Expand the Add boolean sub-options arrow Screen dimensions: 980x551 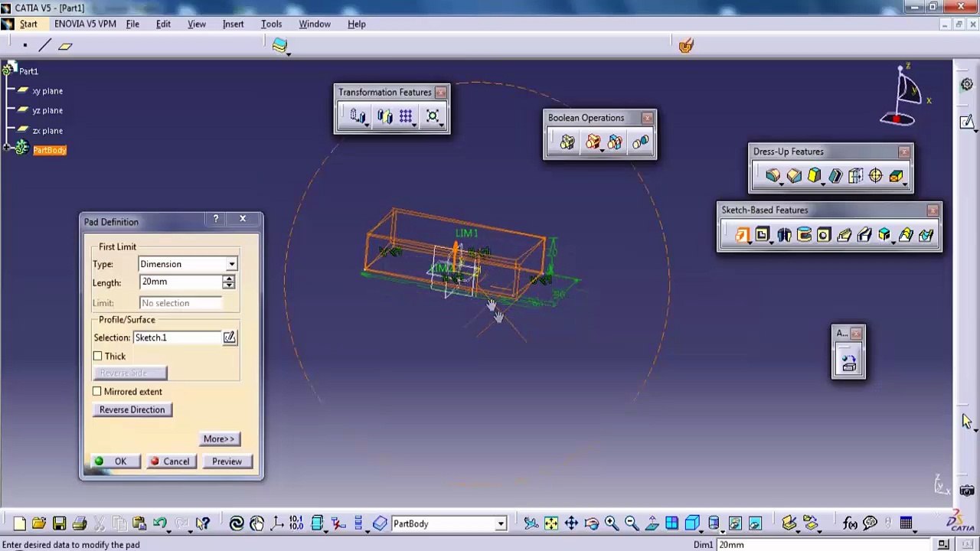602,150
